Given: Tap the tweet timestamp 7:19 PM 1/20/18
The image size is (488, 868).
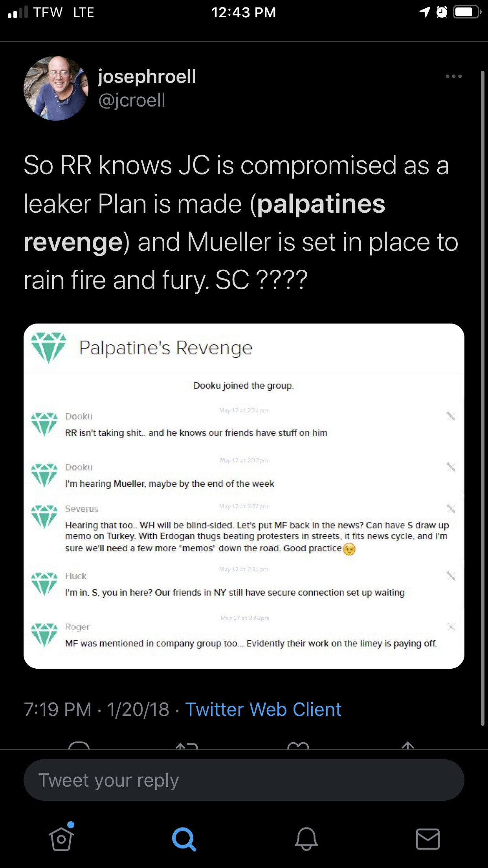Looking at the screenshot, I should click(x=97, y=710).
